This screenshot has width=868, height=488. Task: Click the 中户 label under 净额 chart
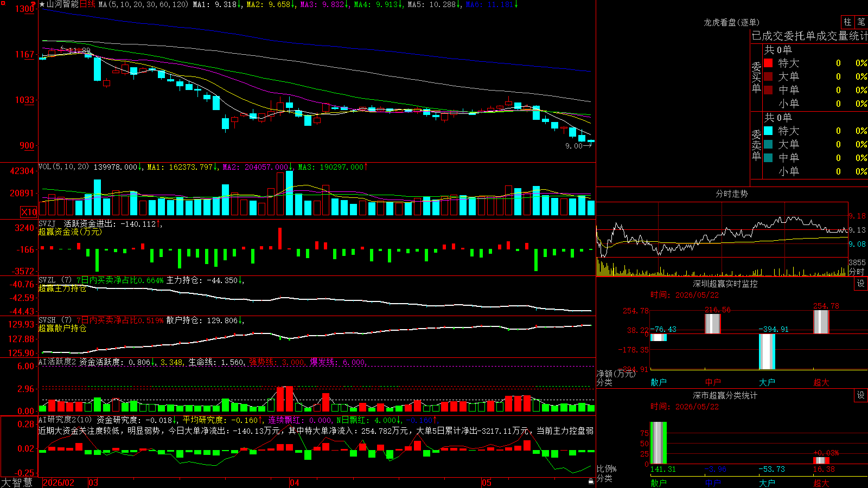[713, 382]
